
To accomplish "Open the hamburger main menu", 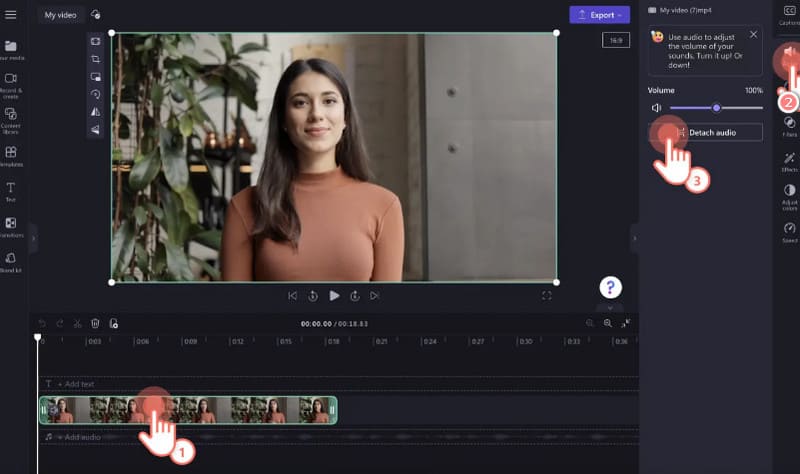I will pyautogui.click(x=10, y=15).
